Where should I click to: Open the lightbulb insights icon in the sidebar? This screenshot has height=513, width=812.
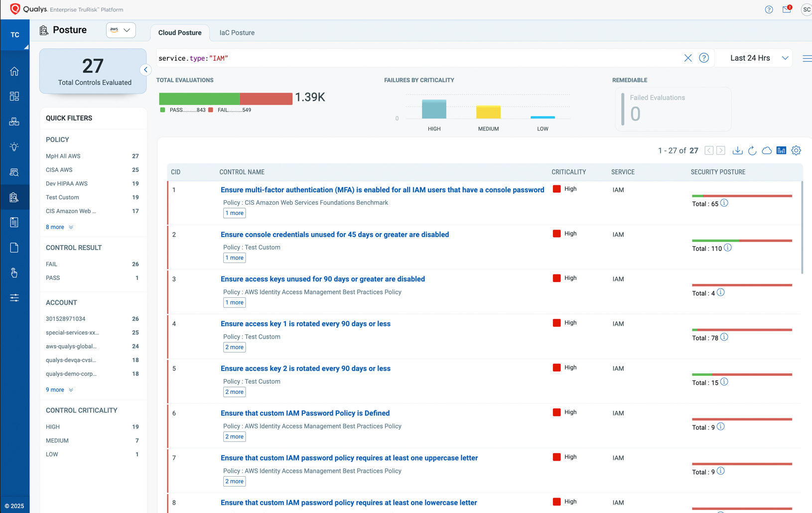tap(14, 146)
